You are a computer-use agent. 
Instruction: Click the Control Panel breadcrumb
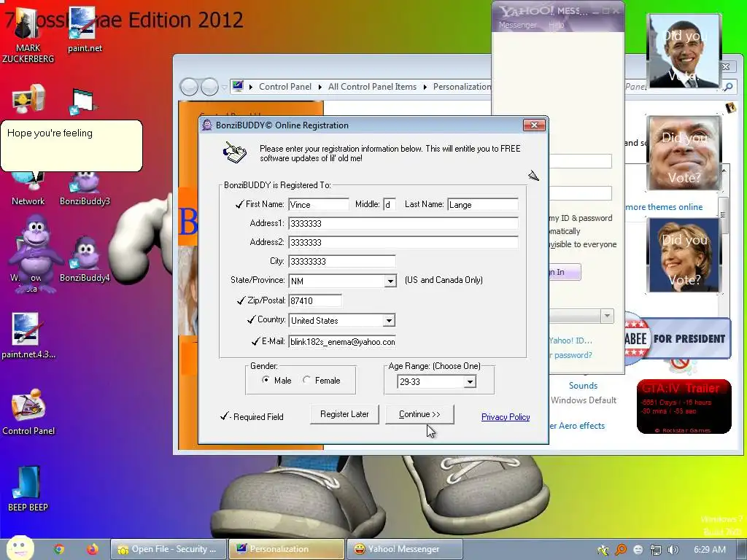tap(285, 87)
